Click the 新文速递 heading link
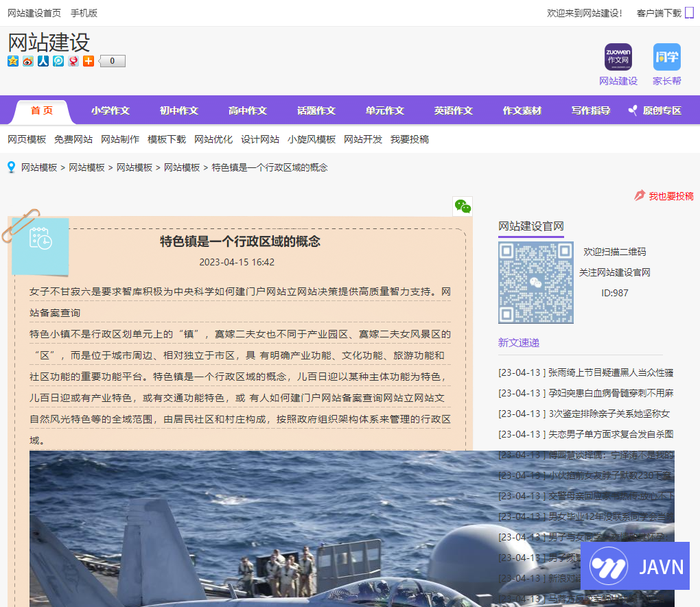Viewport: 700px width, 607px height. (519, 343)
